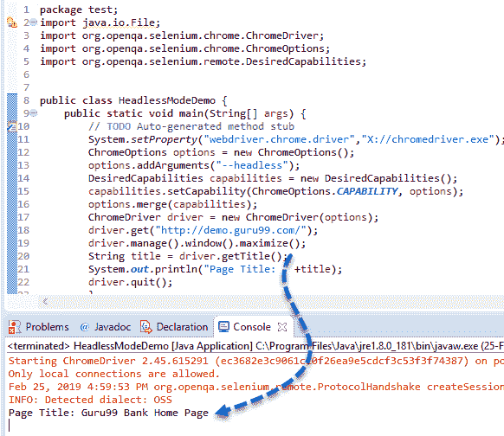This screenshot has width=504, height=436.
Task: Click the import warning marker on line 2
Action: 11,22
